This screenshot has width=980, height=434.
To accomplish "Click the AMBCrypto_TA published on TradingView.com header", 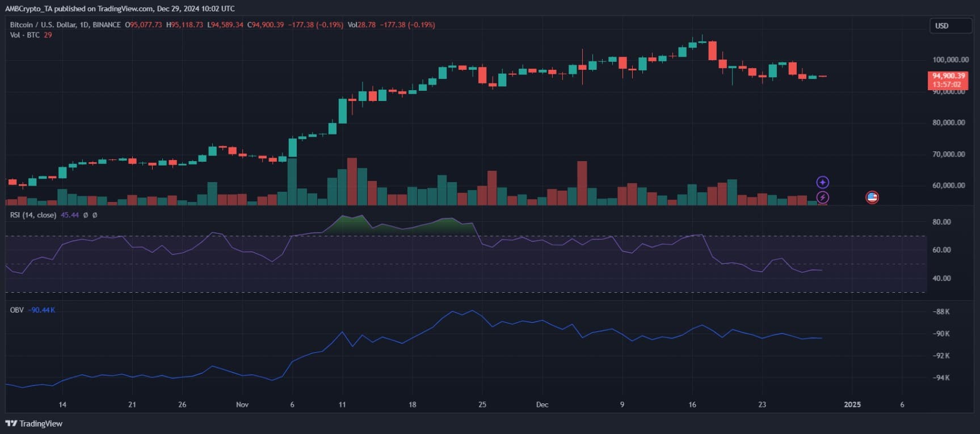I will 120,9.
